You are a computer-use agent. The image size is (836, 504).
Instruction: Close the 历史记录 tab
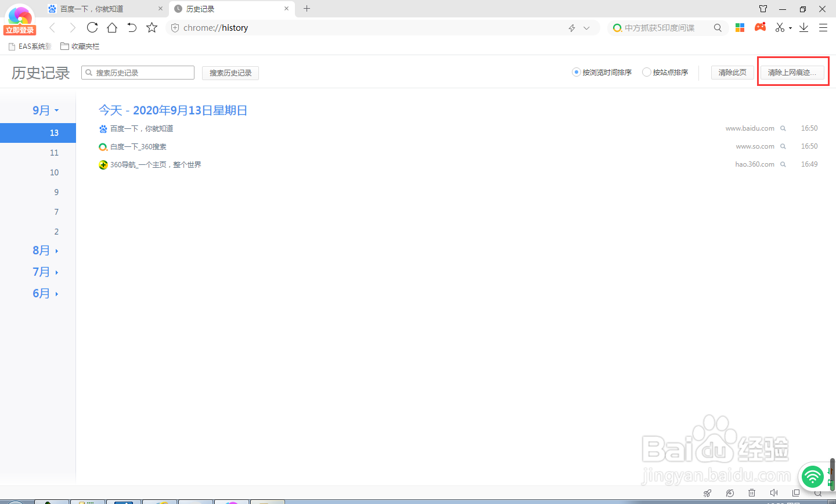click(286, 9)
